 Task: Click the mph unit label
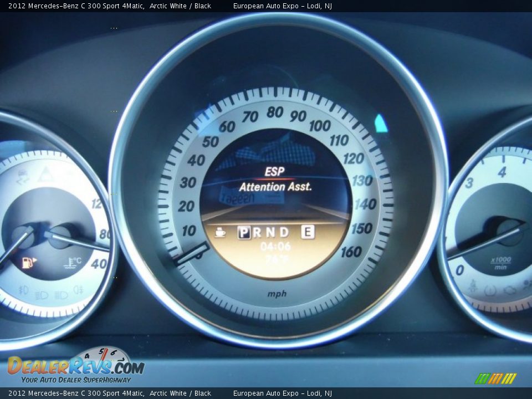coord(277,294)
